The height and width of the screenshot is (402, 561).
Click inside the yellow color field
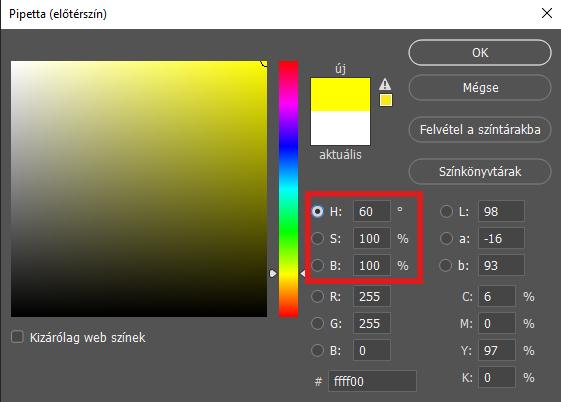tap(139, 189)
